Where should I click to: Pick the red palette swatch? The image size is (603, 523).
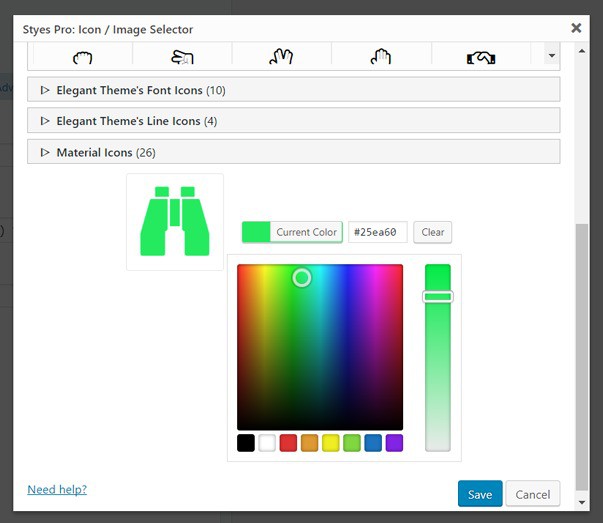[x=288, y=443]
